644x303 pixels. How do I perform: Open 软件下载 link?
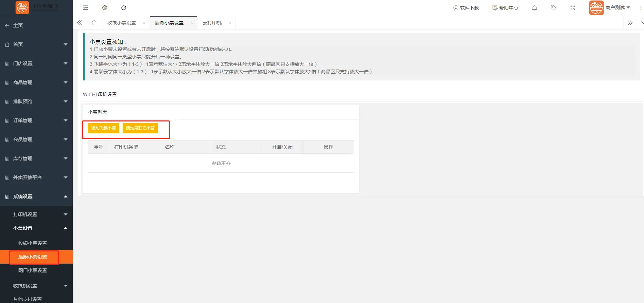coord(469,8)
